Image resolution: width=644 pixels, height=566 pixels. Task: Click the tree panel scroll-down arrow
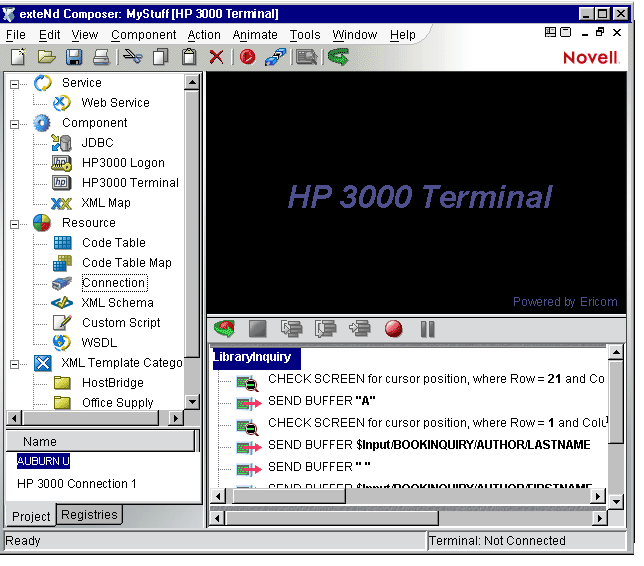[x=192, y=402]
